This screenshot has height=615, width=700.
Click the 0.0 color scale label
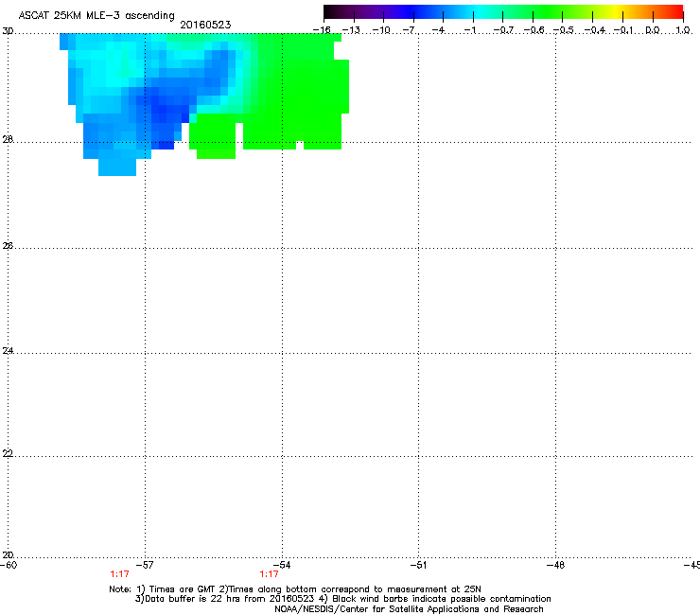click(653, 30)
